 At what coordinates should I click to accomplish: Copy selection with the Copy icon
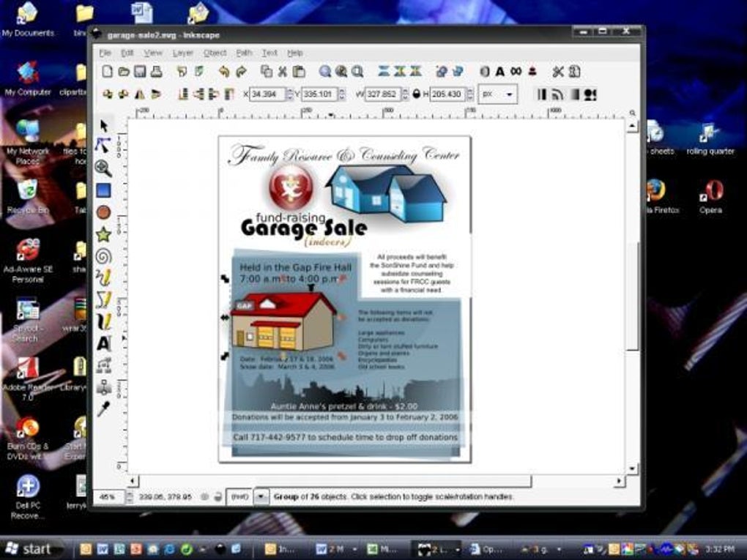[x=267, y=72]
